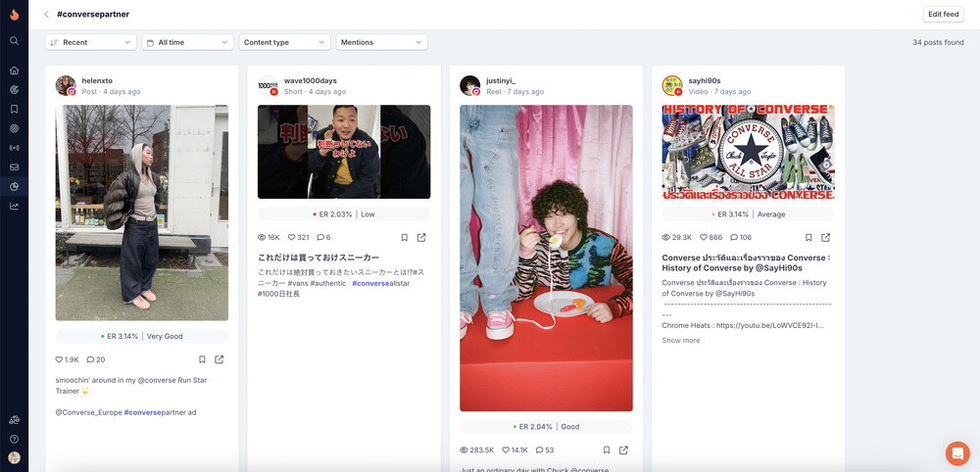Open the wave1000days profile name
The height and width of the screenshot is (472, 980).
[x=311, y=80]
